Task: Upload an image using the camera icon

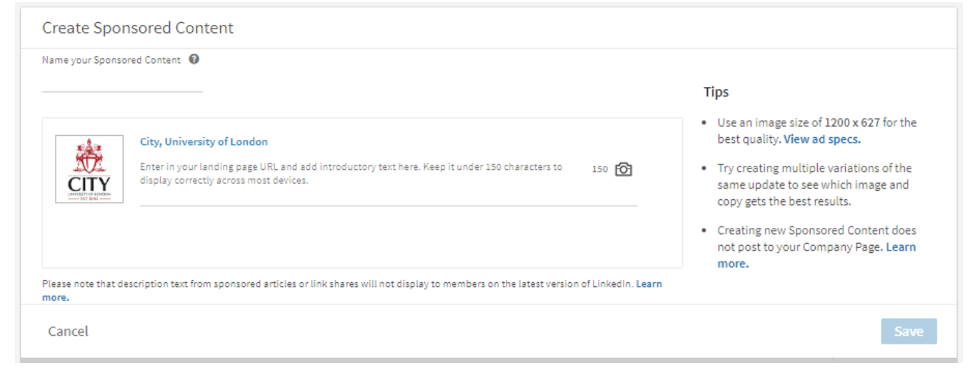Action: click(624, 169)
